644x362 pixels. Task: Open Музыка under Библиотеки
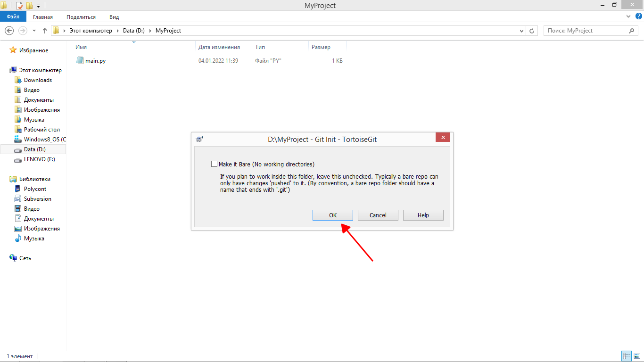(x=34, y=239)
